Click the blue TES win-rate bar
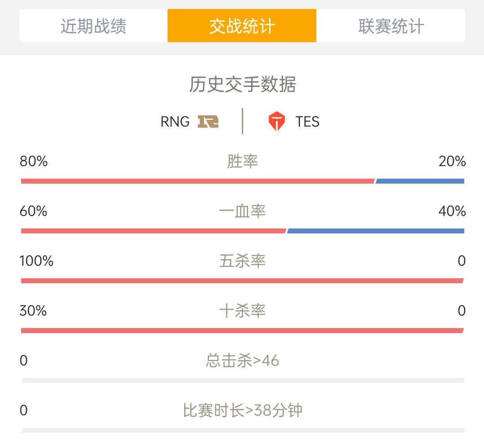 (x=420, y=181)
